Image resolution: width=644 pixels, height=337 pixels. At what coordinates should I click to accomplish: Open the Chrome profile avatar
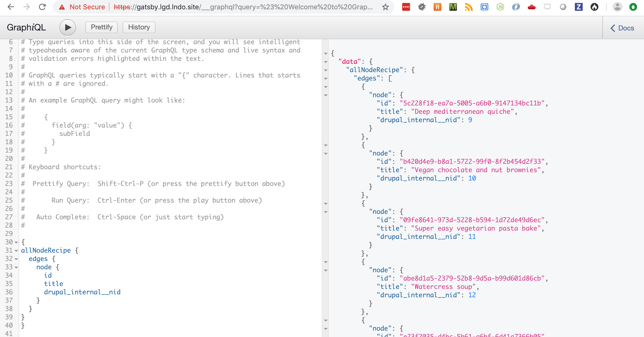[618, 7]
